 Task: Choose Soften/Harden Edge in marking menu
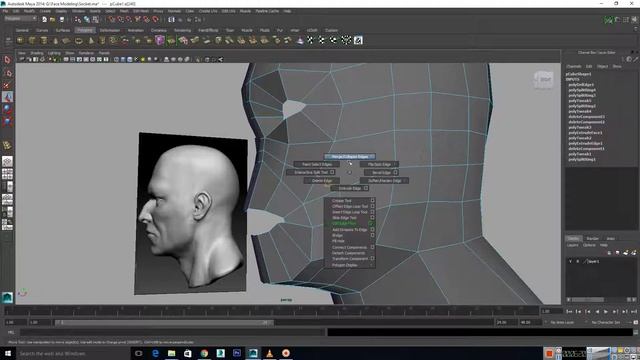384,180
